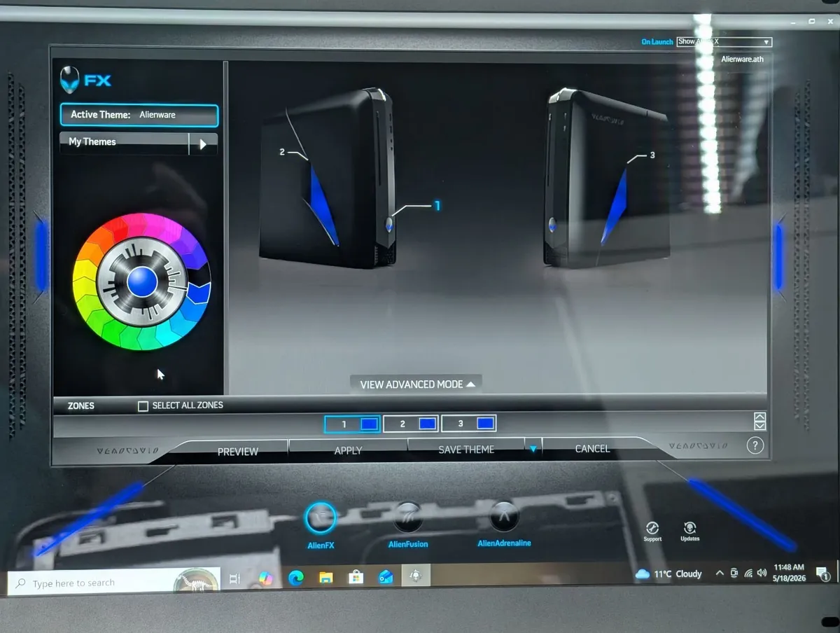Click the Alienware Command Center taskbar icon
The width and height of the screenshot is (840, 633).
416,576
